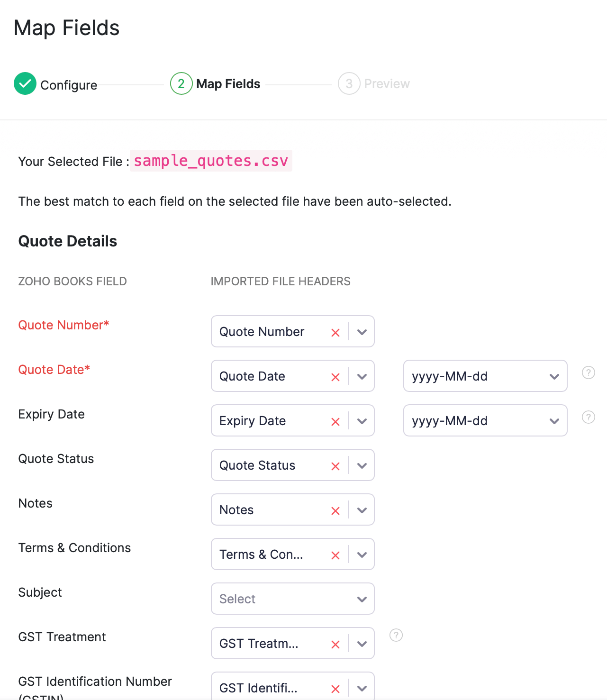Clear the Notes field mapping

(335, 510)
